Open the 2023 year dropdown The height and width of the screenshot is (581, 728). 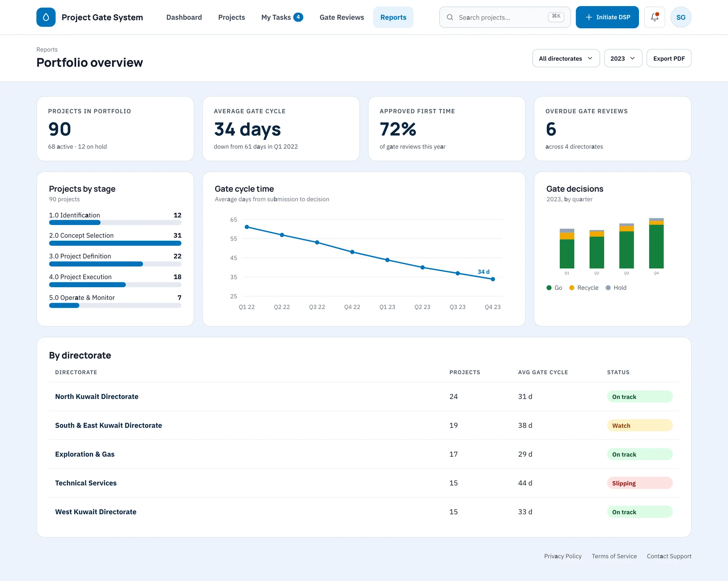pos(623,58)
